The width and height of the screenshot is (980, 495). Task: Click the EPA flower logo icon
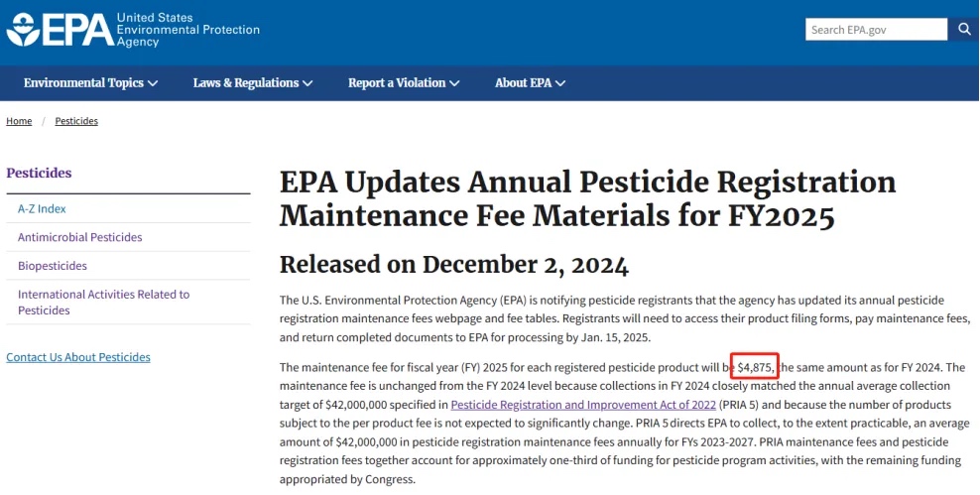[x=23, y=30]
